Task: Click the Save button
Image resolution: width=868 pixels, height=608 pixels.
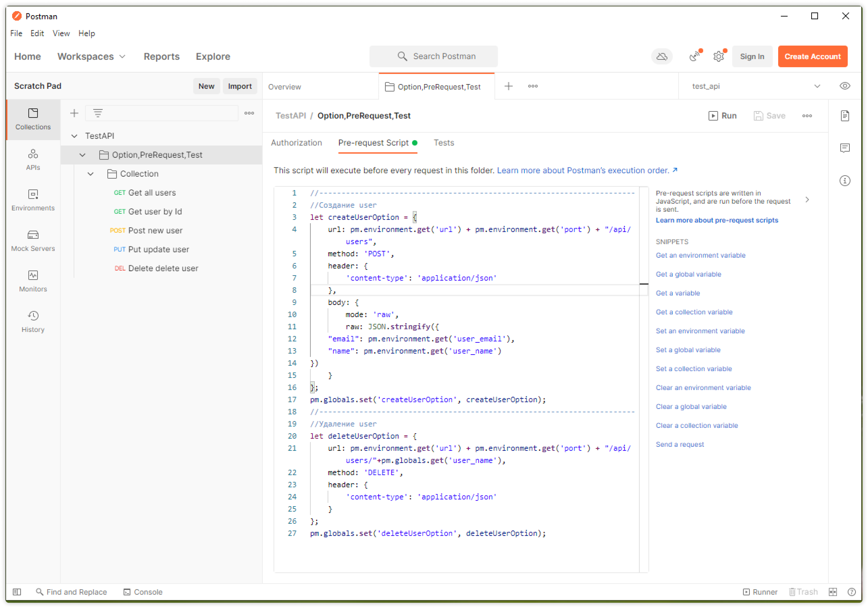Action: [769, 116]
